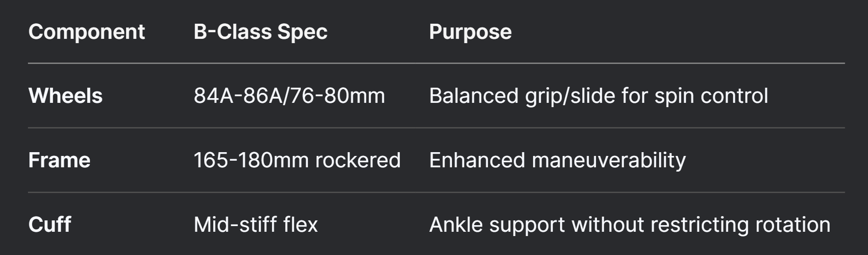
Task: Click Balanced grip/slide for spin control text
Action: point(598,96)
